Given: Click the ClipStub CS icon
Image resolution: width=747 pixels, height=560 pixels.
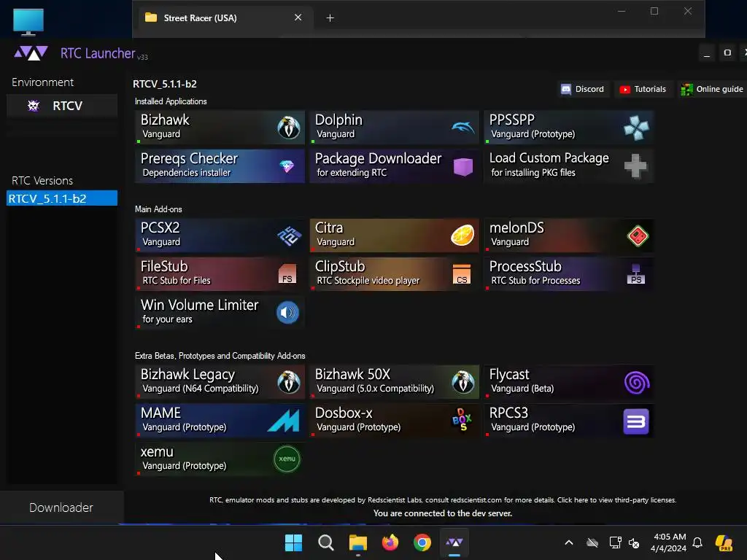Looking at the screenshot, I should click(462, 274).
